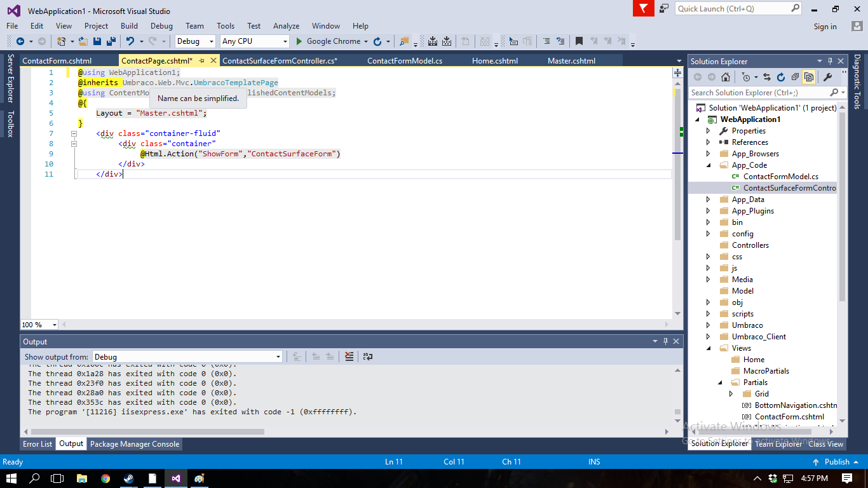Click Home icon in Solution Explorer
The image size is (868, 488).
[725, 78]
